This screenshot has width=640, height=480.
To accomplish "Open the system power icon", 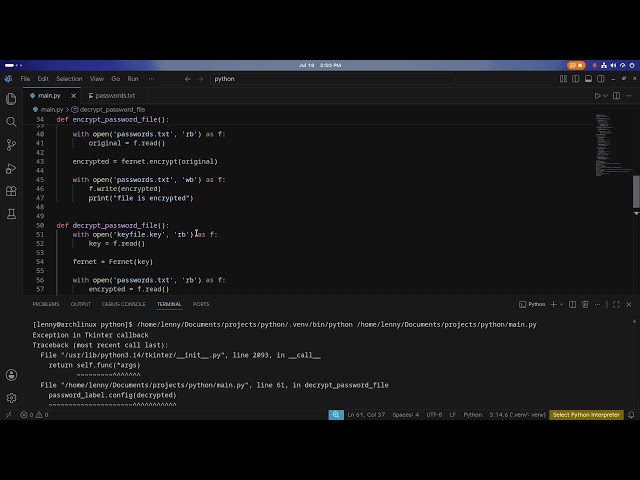I will click(632, 65).
